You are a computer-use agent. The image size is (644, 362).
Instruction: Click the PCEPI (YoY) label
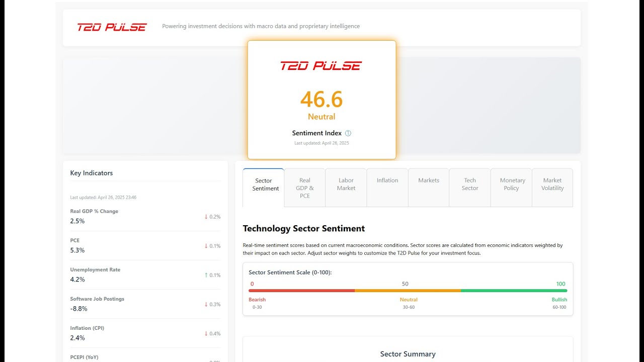pyautogui.click(x=84, y=357)
